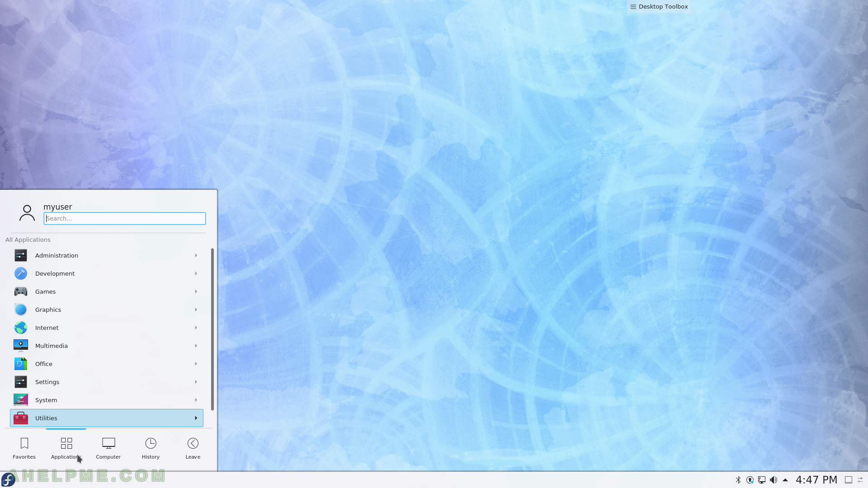868x488 pixels.
Task: Click the Internet globe icon
Action: coord(21,328)
